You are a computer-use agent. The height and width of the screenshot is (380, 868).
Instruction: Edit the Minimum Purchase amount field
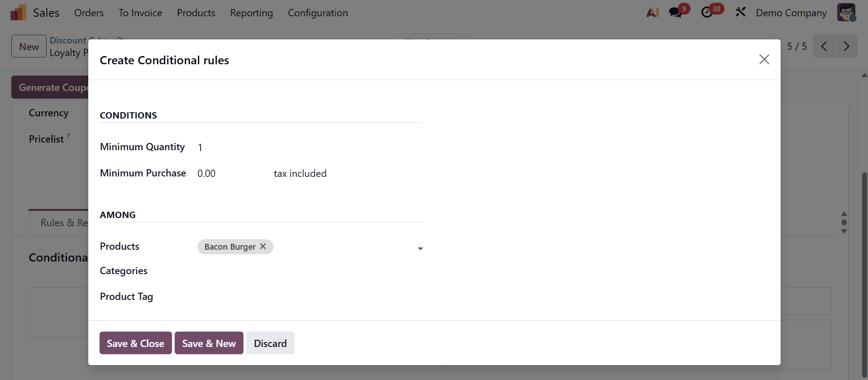tap(231, 173)
